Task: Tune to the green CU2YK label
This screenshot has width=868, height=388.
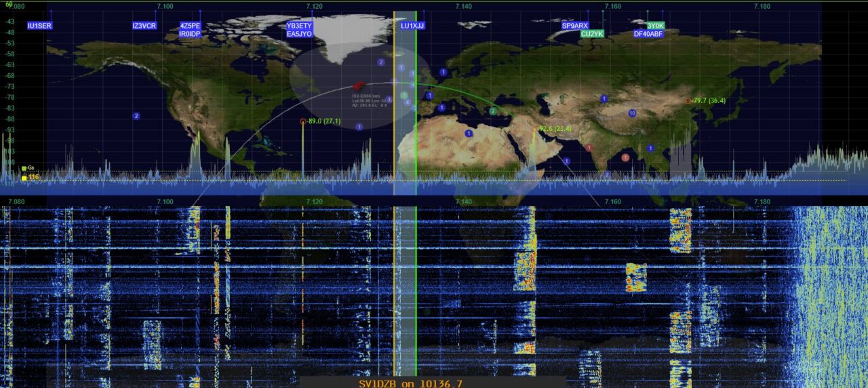Action: tap(592, 34)
